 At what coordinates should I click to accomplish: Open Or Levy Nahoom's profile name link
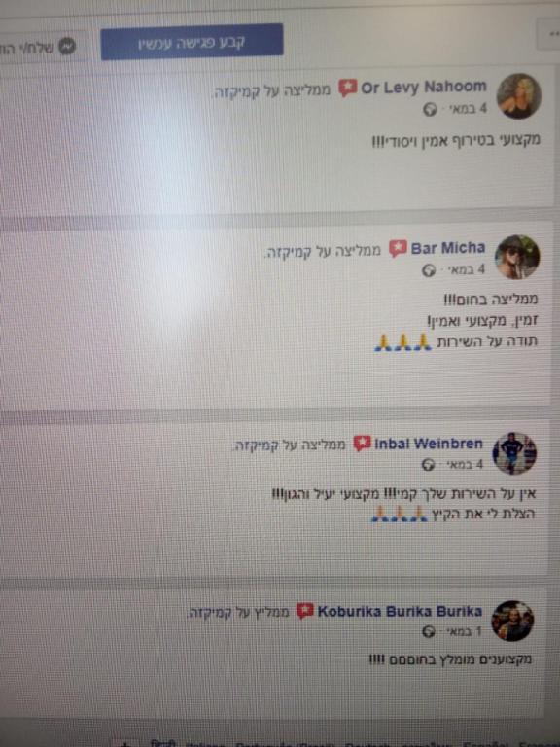[x=424, y=88]
